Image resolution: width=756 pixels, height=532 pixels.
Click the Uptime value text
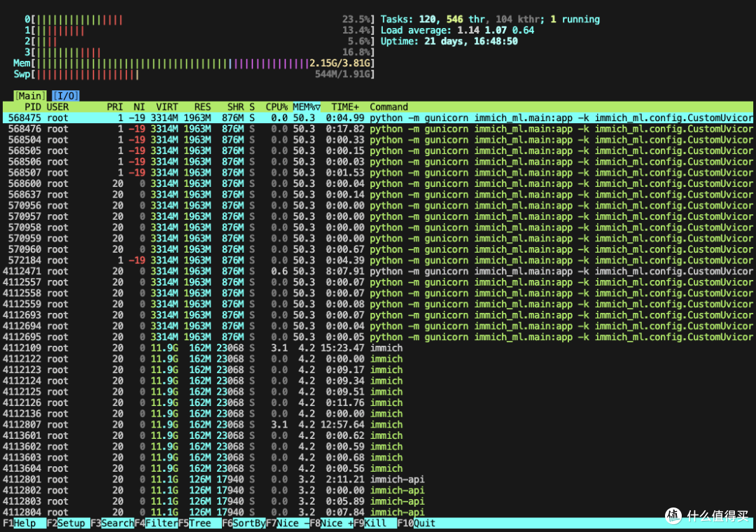(x=471, y=41)
